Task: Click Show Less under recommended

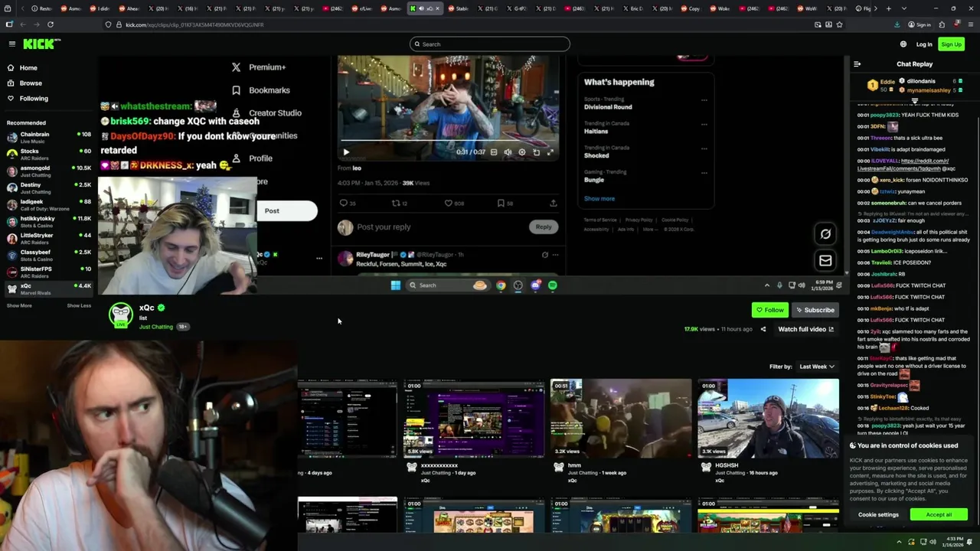Action: pos(79,305)
